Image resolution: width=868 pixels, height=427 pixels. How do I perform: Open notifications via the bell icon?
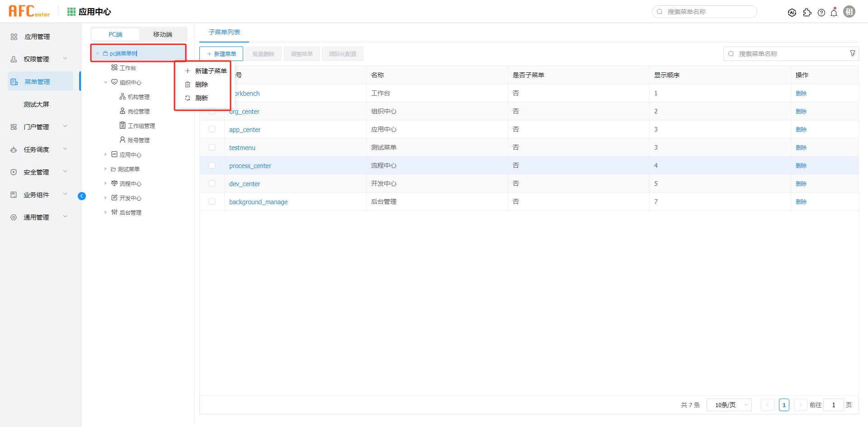834,13
